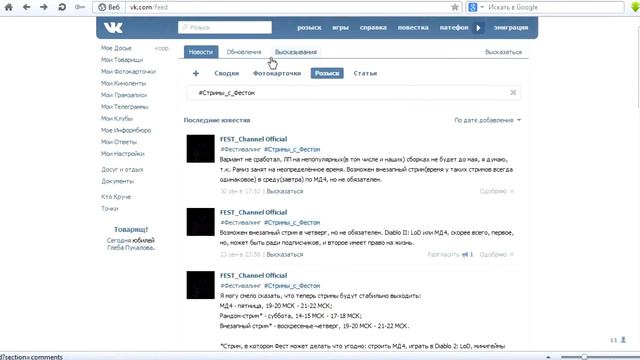
Task: Open Мои Настройки in sidebar
Action: [122, 154]
